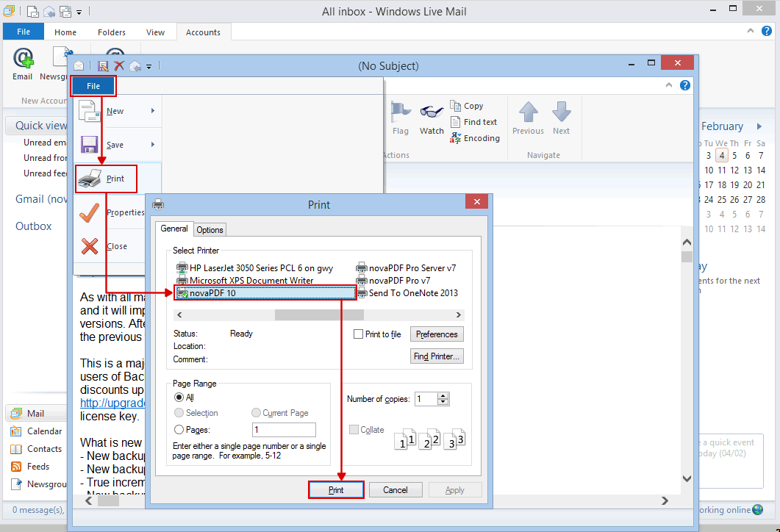Open the Folders ribbon tab
780x532 pixels.
coord(112,32)
